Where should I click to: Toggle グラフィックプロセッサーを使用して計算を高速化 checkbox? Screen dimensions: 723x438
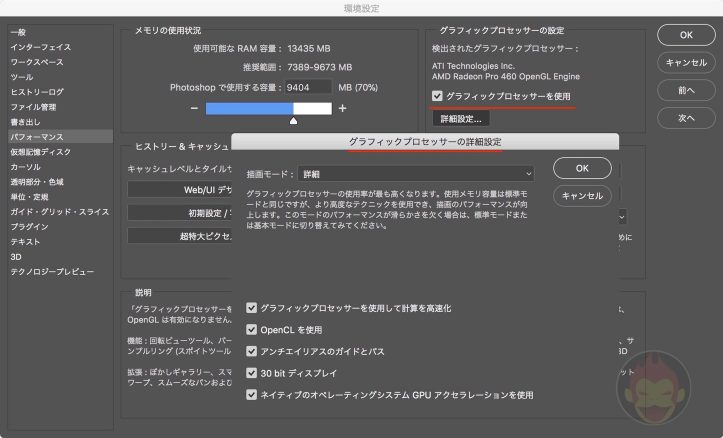(x=251, y=308)
